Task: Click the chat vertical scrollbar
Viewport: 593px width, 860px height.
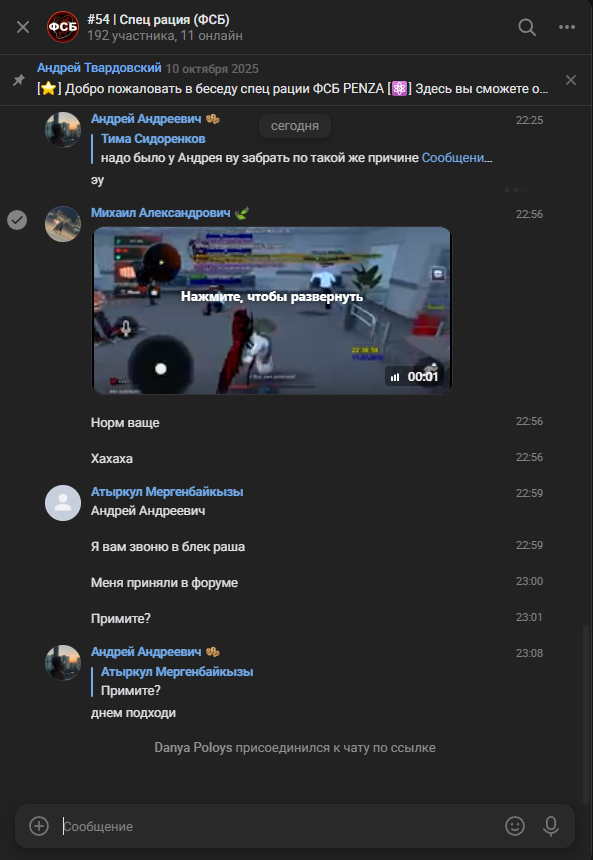Action: (x=586, y=713)
